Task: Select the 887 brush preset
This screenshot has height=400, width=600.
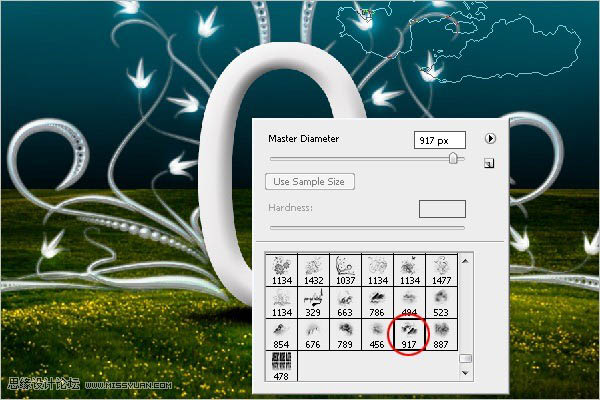Action: point(442,334)
